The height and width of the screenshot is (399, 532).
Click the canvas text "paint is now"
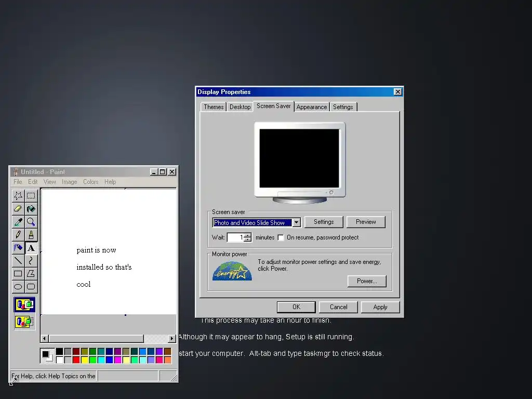coord(96,250)
